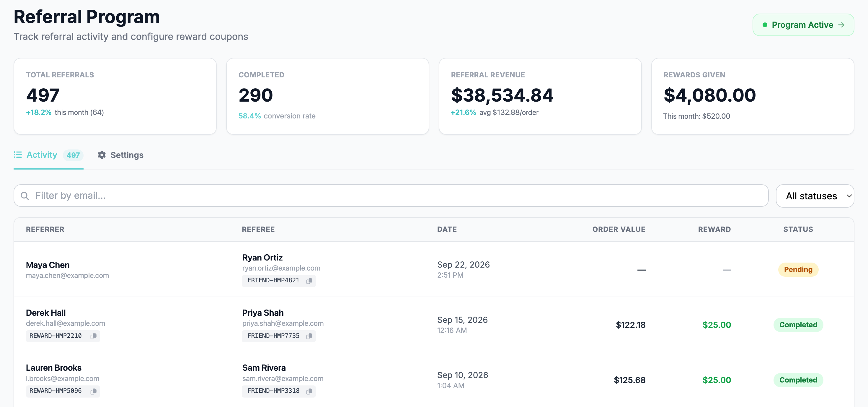Focus the Filter by email field
The width and height of the screenshot is (868, 407).
(x=391, y=196)
